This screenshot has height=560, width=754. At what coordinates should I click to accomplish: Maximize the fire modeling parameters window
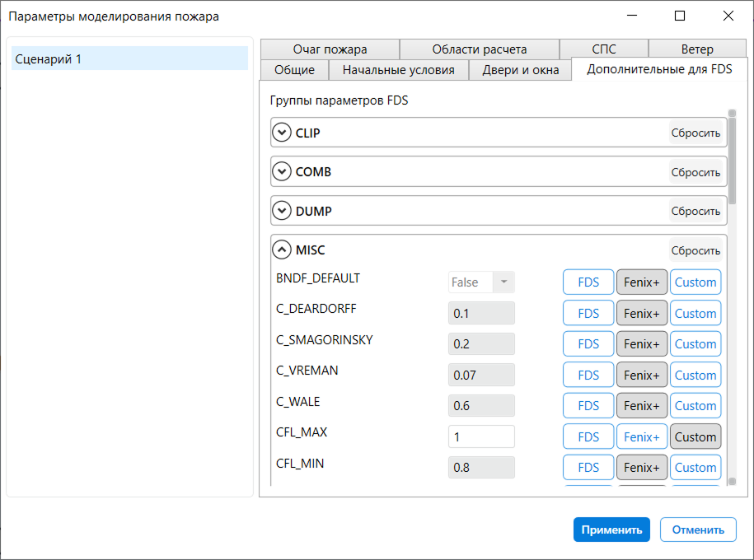click(680, 16)
